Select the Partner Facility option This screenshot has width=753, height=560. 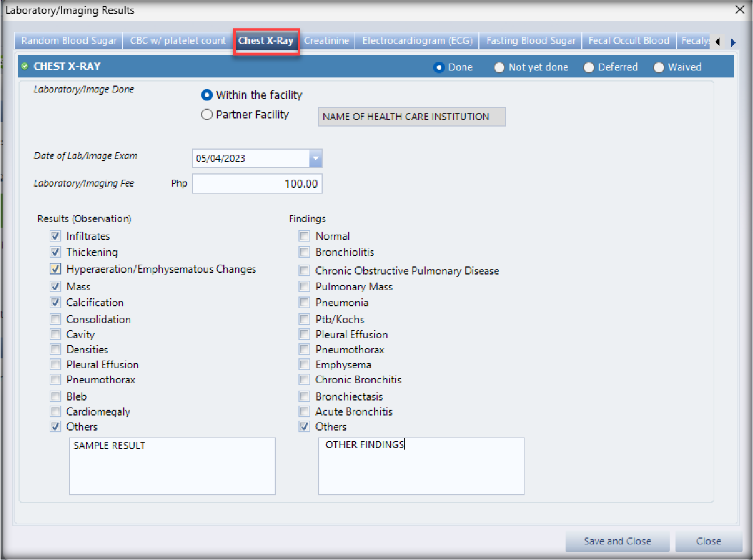(x=207, y=114)
